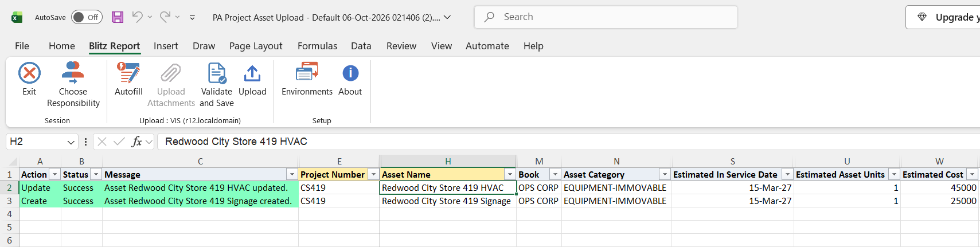Open the Message column filter

click(x=292, y=174)
